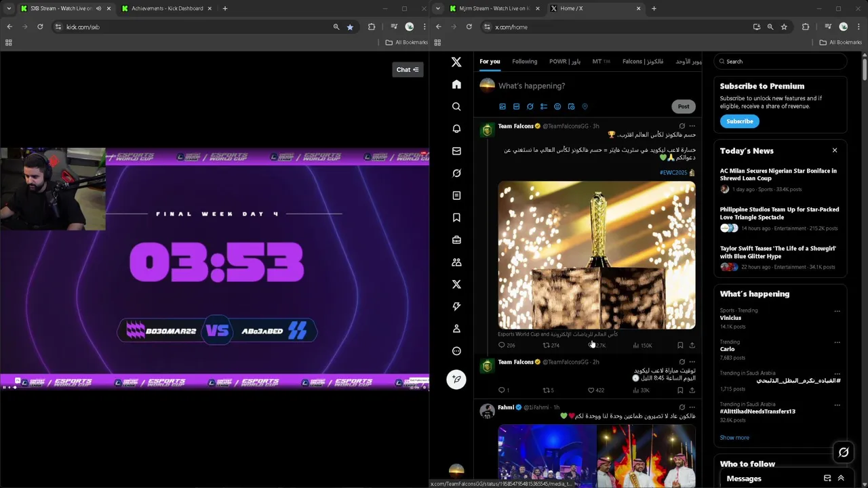This screenshot has height=488, width=868.
Task: Select the For you timeline tab
Action: tap(490, 62)
